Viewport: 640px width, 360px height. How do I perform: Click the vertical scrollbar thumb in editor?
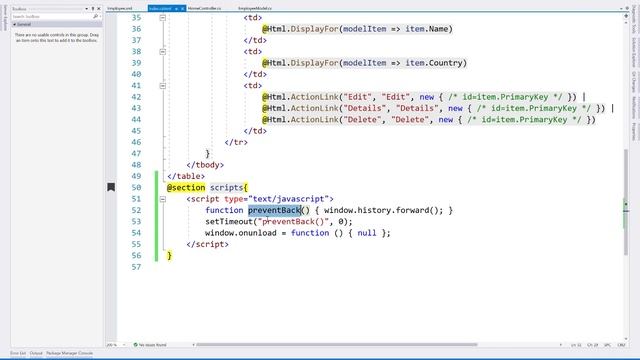pos(626,202)
